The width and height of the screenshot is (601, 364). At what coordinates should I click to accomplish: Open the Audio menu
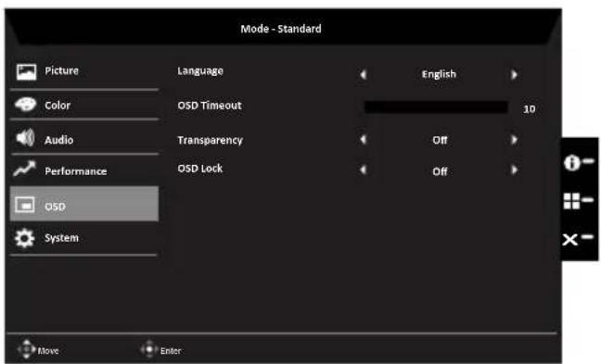point(84,139)
